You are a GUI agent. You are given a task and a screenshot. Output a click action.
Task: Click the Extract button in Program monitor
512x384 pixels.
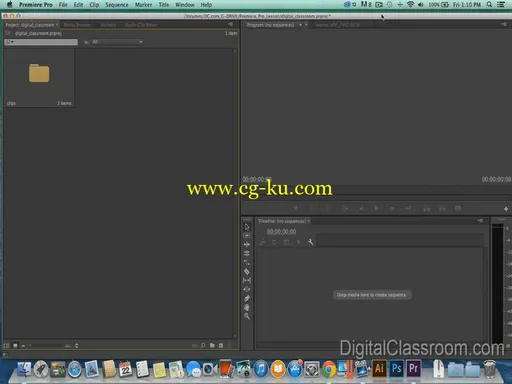(442, 208)
